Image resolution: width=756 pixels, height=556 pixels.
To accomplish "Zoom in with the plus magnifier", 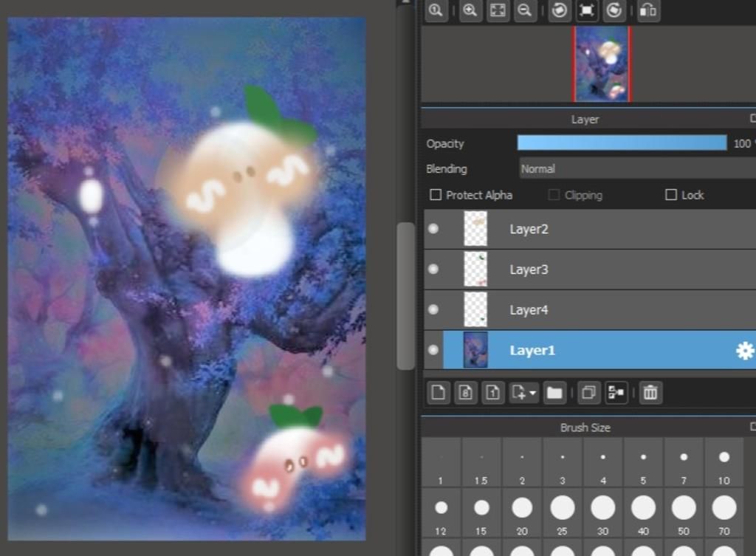I will point(470,10).
